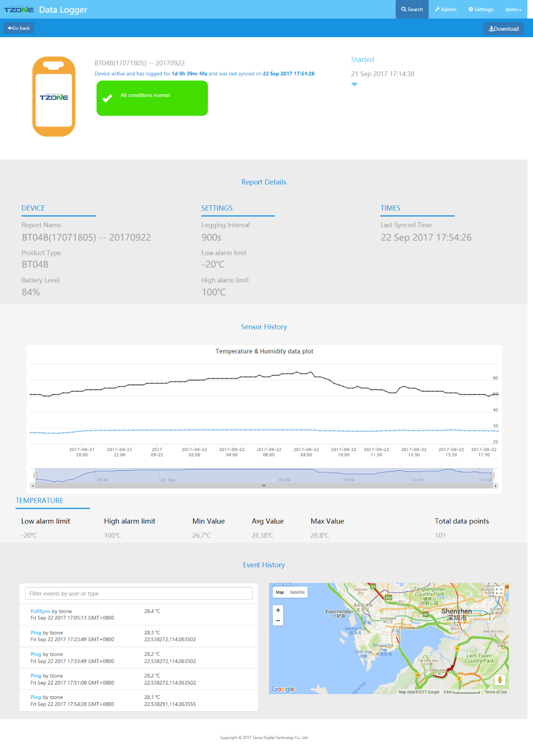Toggle the map fullscreen view icon
The height and width of the screenshot is (756, 533).
point(499,591)
